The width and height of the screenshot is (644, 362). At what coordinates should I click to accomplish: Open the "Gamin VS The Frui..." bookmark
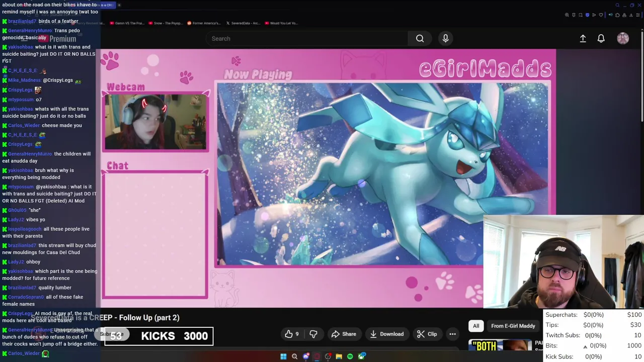(x=127, y=23)
